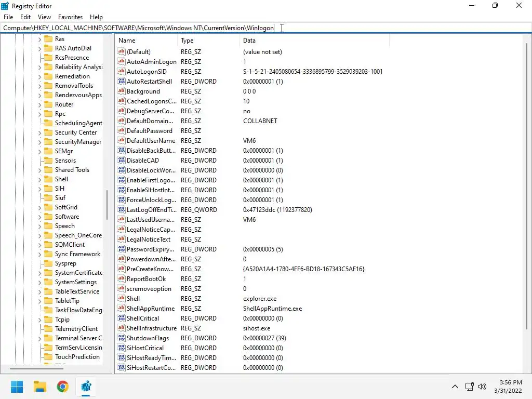Select the ShellInfrastructure value name

point(151,328)
